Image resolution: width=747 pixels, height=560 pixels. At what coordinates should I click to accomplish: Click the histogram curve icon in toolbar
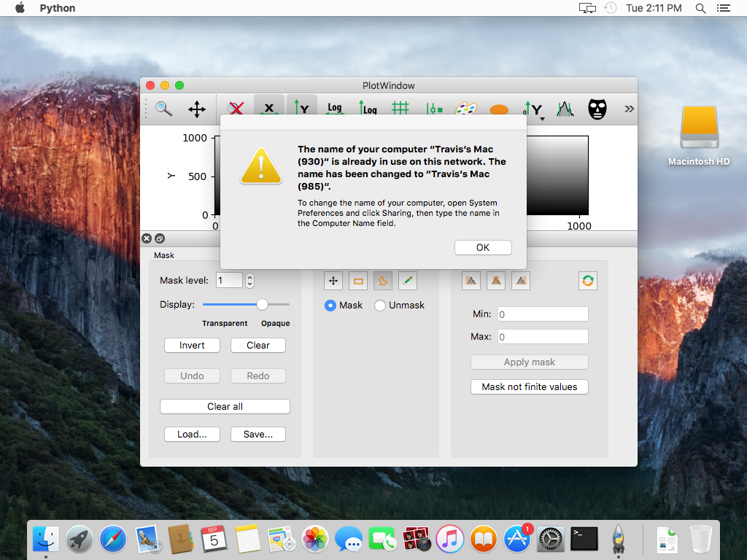click(x=565, y=109)
